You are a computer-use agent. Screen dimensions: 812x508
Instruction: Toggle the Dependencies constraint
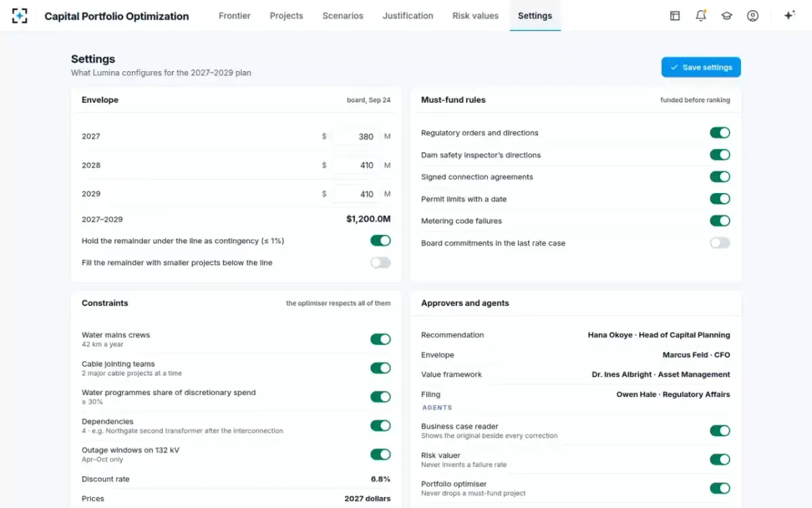pos(380,425)
